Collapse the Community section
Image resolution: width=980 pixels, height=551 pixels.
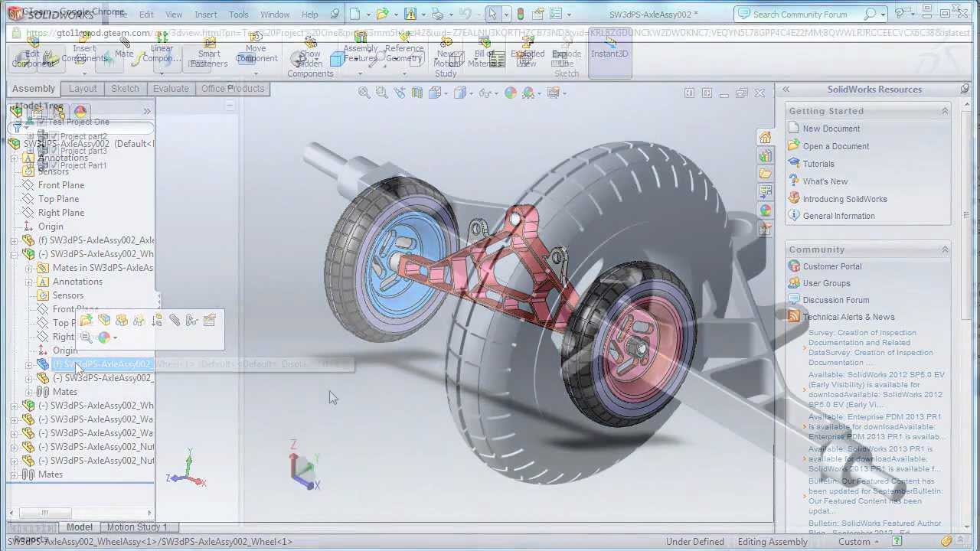click(x=945, y=249)
